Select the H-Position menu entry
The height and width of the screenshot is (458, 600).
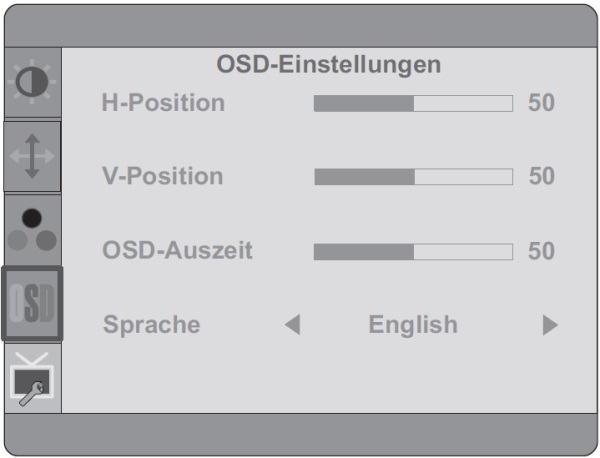163,103
